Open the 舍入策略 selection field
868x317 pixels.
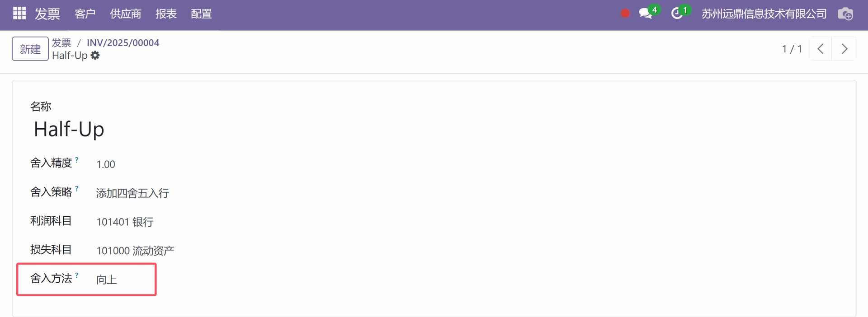click(x=132, y=193)
